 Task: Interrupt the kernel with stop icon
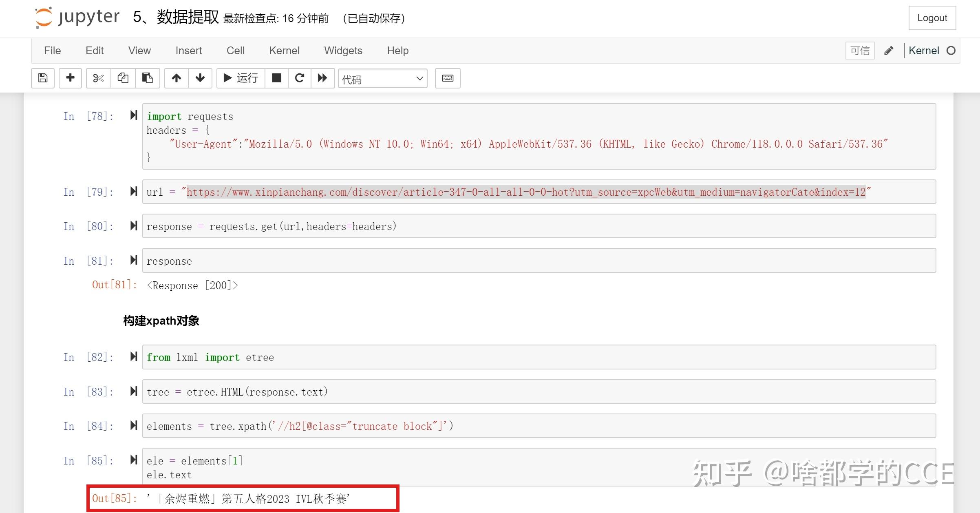(276, 78)
